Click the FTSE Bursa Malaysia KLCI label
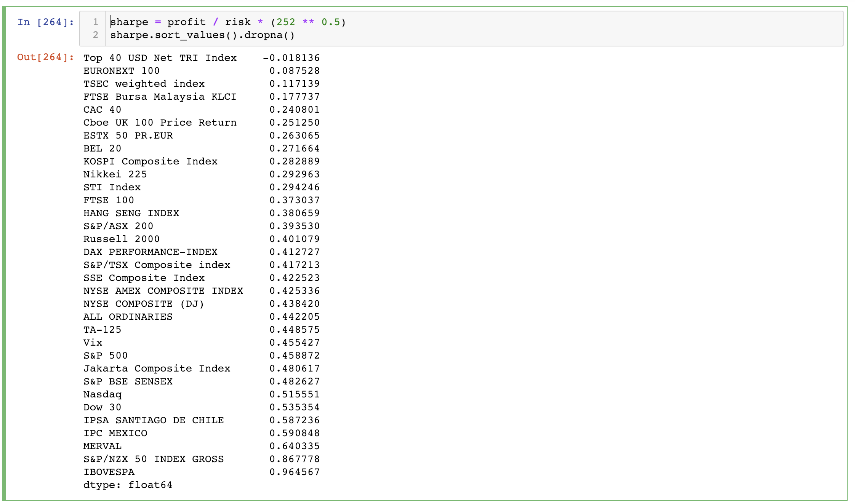Screen dimensions: 855x504 click(160, 97)
